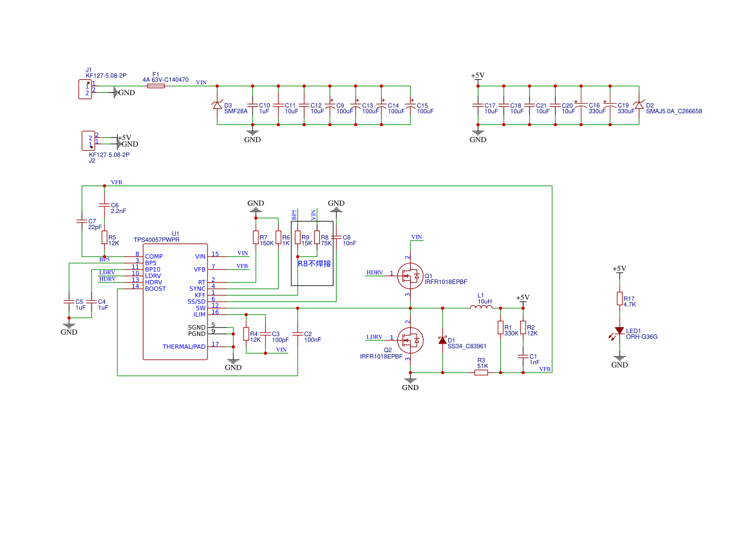Select the 4A 63V-C140470 fuse value

165,80
